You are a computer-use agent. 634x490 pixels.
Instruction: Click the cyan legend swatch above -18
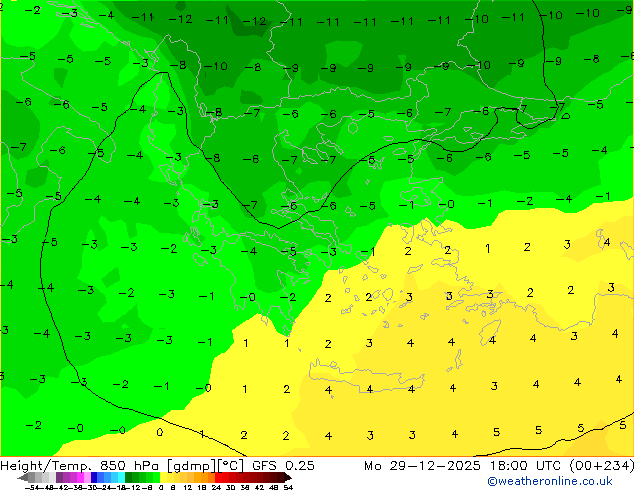point(121,477)
